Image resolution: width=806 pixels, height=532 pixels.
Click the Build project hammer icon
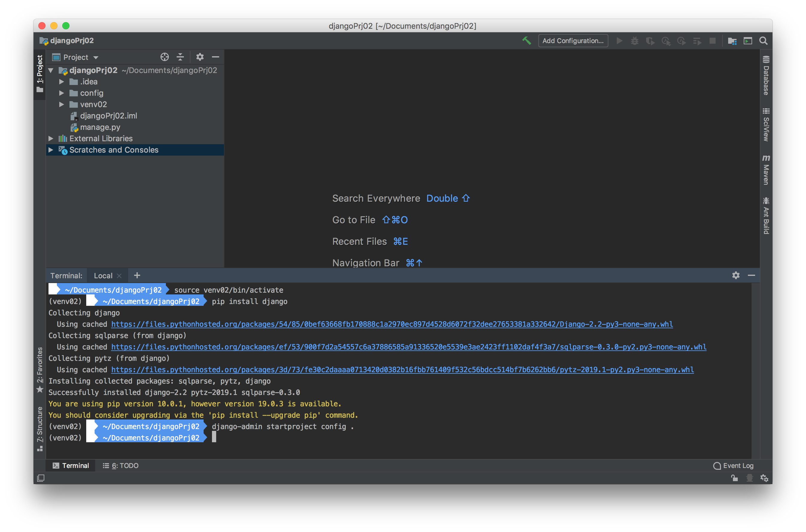point(526,41)
